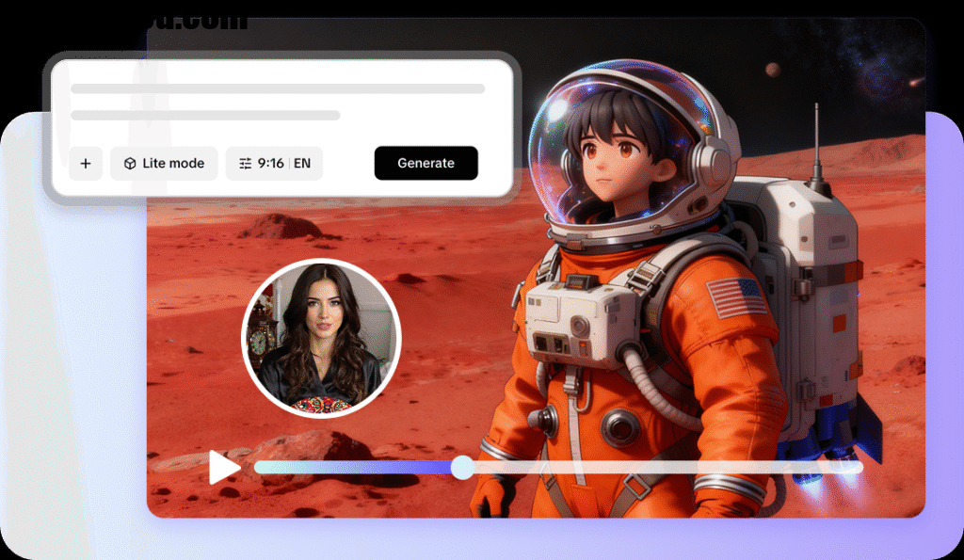Click the American flag patch on the suit

click(737, 297)
